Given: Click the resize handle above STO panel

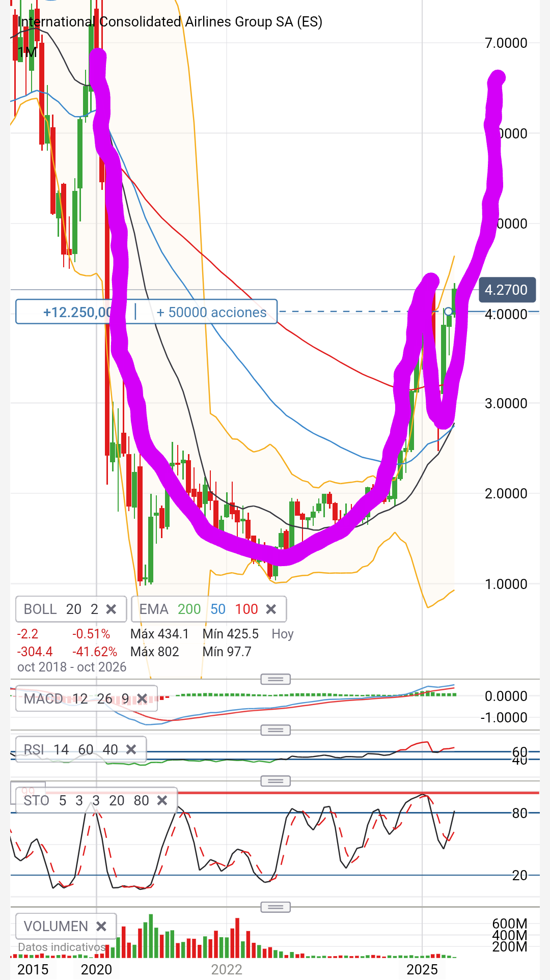Looking at the screenshot, I should point(276,780).
